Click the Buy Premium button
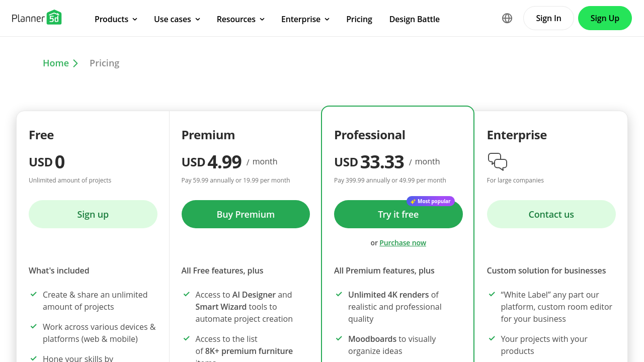 pos(246,214)
